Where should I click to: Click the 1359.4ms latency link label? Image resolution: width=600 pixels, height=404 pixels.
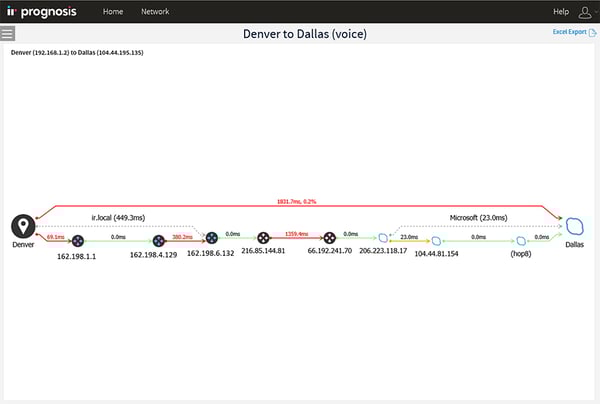tap(298, 234)
